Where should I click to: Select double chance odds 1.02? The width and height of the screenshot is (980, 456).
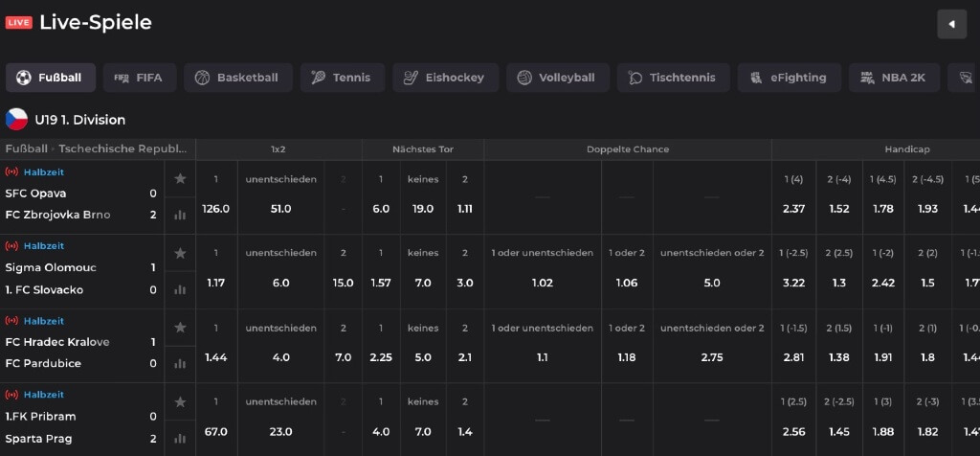click(543, 271)
